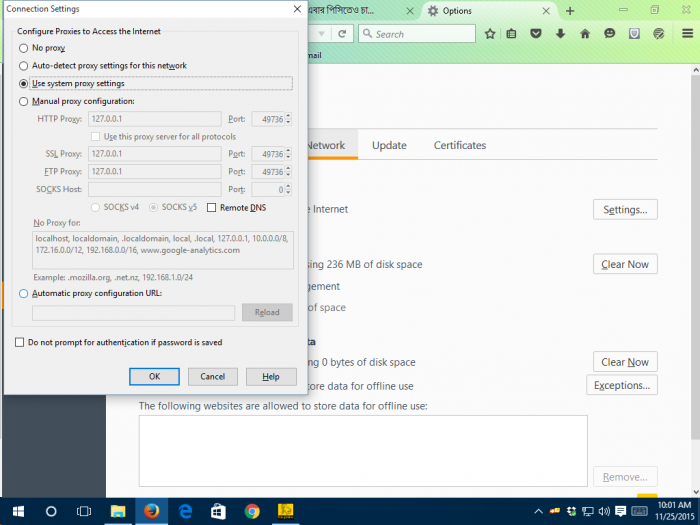This screenshot has height=525, width=700.
Task: Select Manual proxy configuration
Action: tap(23, 102)
